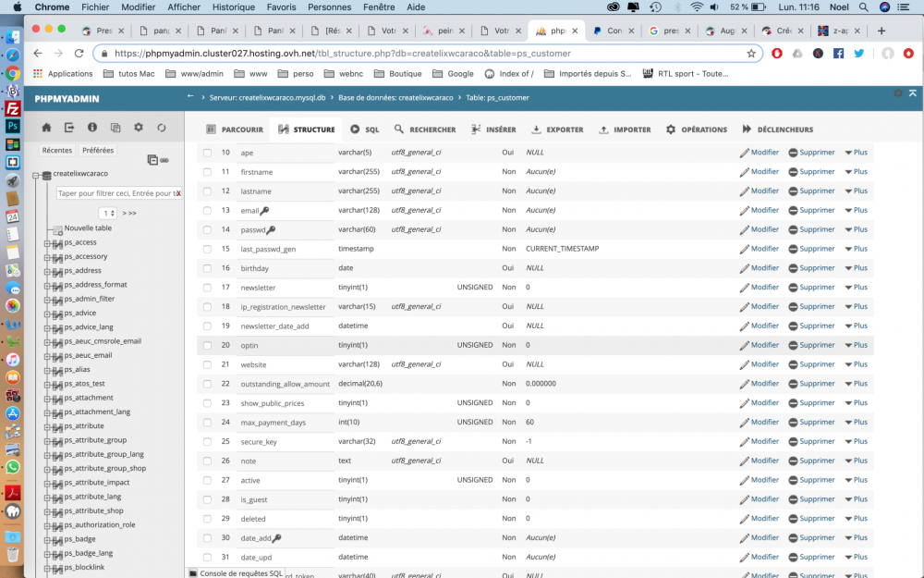Viewport: 924px width, 578px height.
Task: Expand the ps_address table node
Action: (x=47, y=271)
